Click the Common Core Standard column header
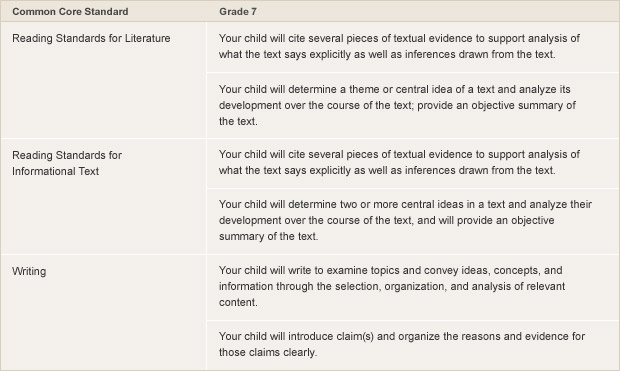 70,11
